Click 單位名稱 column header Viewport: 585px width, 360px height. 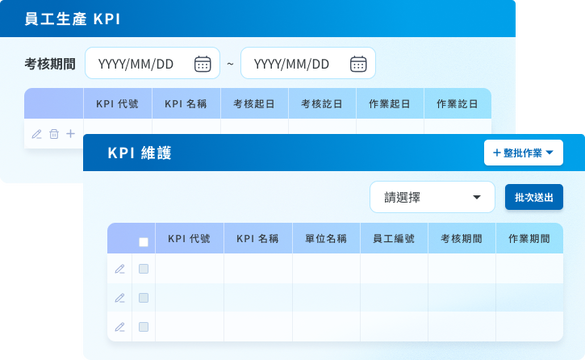pos(326,238)
